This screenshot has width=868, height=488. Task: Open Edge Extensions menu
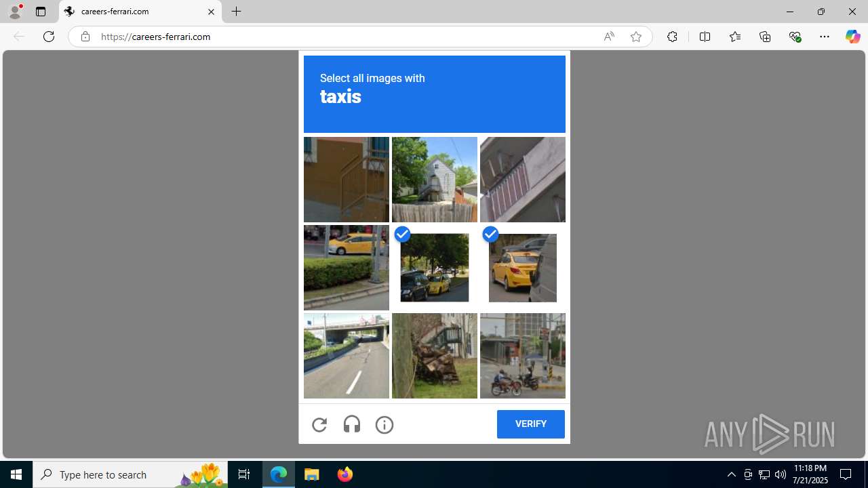point(672,37)
